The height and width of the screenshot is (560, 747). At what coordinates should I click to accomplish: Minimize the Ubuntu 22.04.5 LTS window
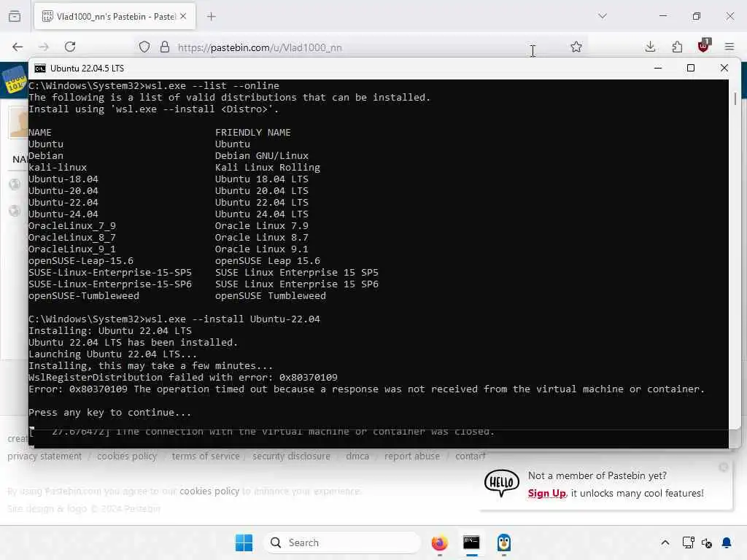[x=658, y=68]
